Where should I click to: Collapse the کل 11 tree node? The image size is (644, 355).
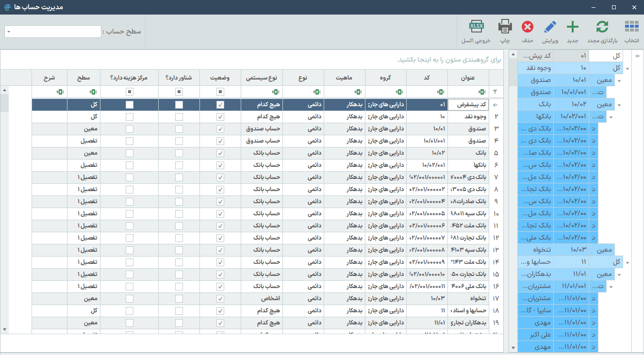[x=627, y=262]
